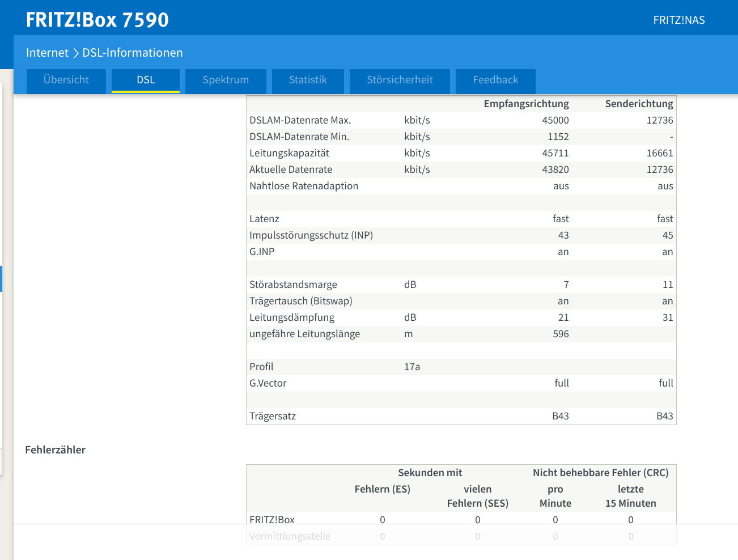The image size is (738, 560).
Task: Open the Feedback tab
Action: click(495, 80)
